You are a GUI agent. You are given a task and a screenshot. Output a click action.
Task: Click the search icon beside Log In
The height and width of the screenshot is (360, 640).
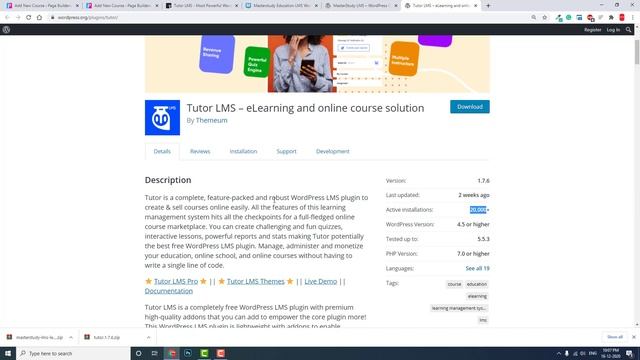coord(628,29)
